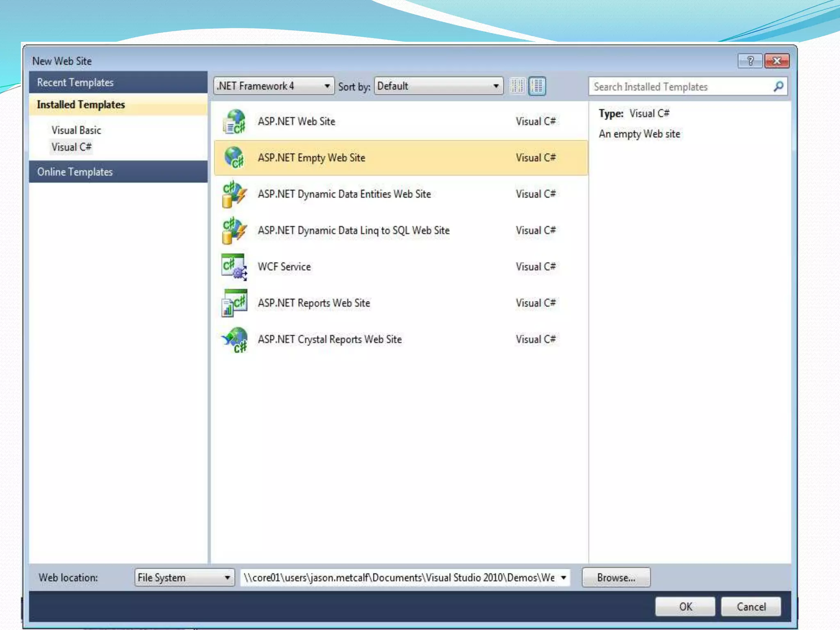Click the WCF Service template icon
The width and height of the screenshot is (840, 630).
pos(234,267)
